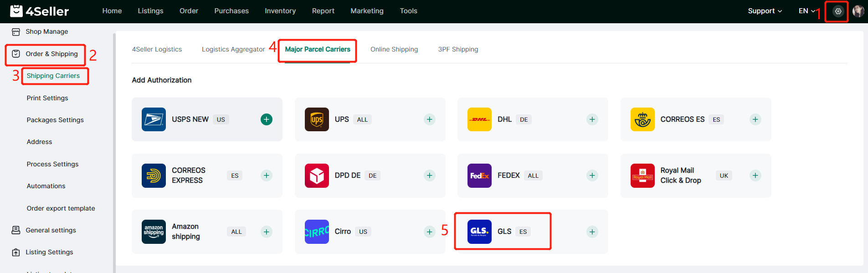The height and width of the screenshot is (273, 868).
Task: Click the DE region tag on DHL
Action: (x=524, y=120)
